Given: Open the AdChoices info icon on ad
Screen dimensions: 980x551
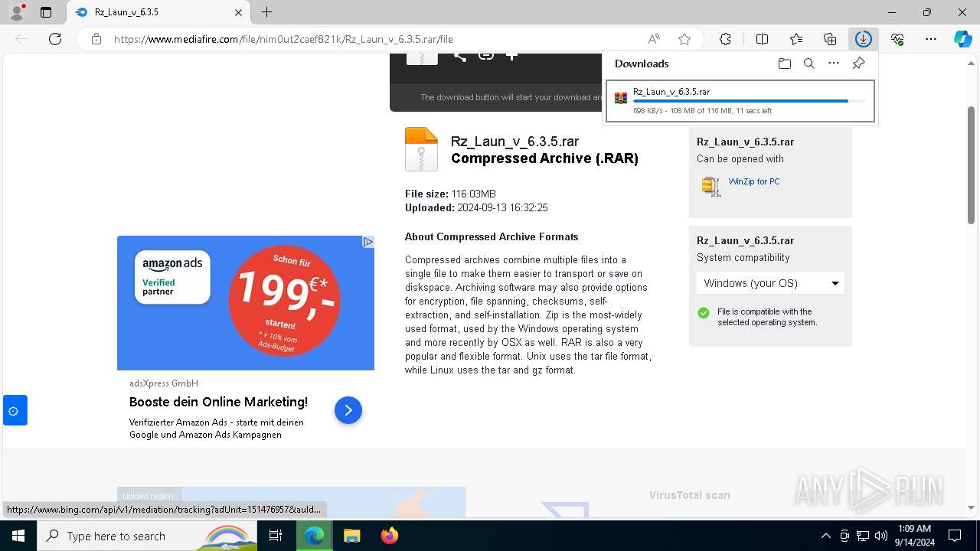Looking at the screenshot, I should pos(367,242).
